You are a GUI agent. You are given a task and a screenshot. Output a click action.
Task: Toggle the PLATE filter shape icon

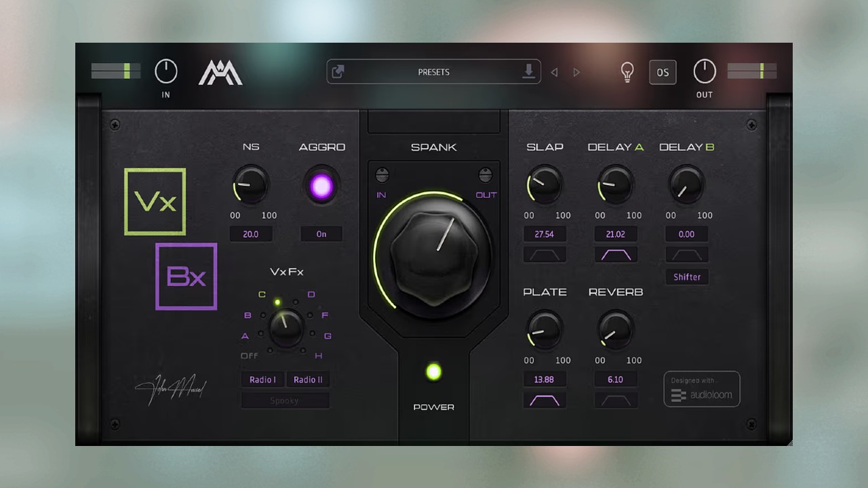coord(545,400)
